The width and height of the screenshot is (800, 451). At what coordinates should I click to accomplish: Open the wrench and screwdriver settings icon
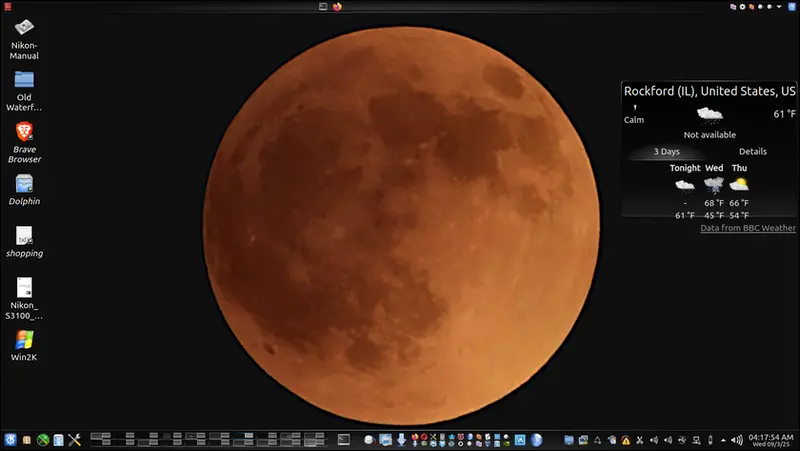pos(74,440)
